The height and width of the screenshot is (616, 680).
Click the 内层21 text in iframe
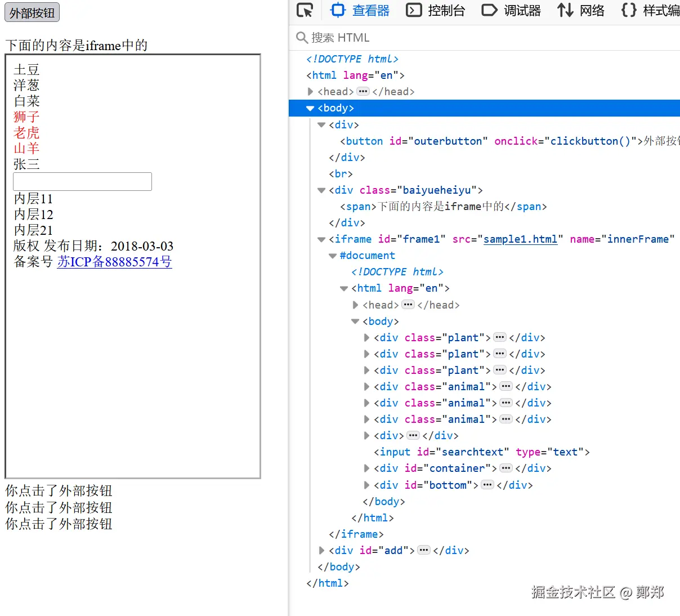[x=33, y=230]
